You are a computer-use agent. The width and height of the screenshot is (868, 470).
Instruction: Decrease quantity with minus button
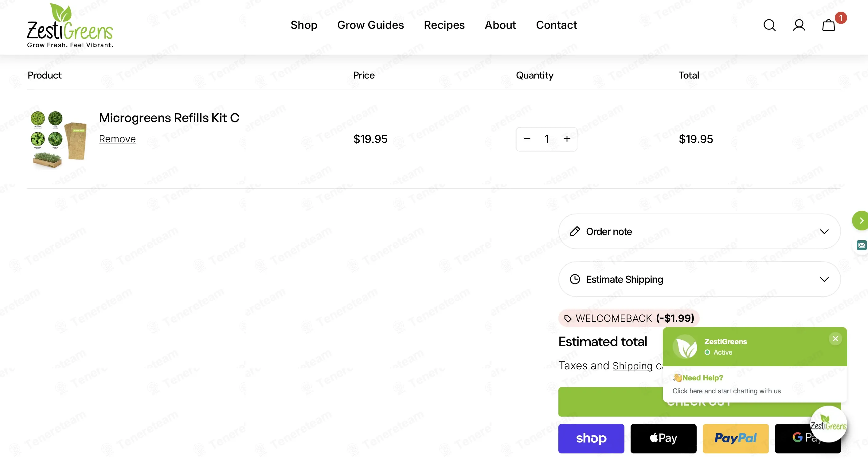click(x=527, y=139)
